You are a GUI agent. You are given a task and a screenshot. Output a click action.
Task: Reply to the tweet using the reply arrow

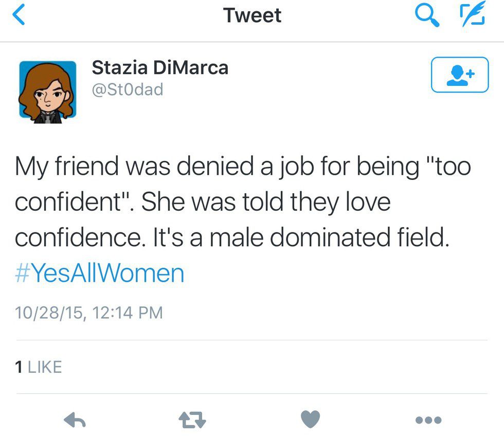point(75,419)
